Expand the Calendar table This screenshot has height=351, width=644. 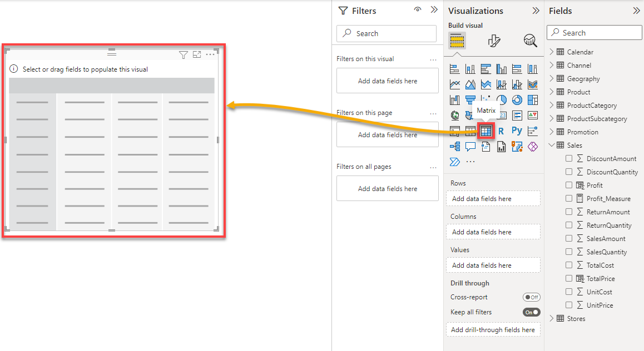(x=552, y=52)
